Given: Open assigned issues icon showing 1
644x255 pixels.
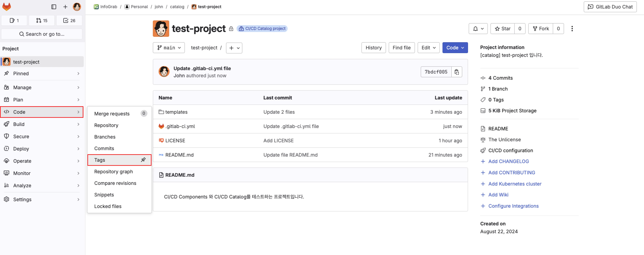Looking at the screenshot, I should click(x=14, y=20).
